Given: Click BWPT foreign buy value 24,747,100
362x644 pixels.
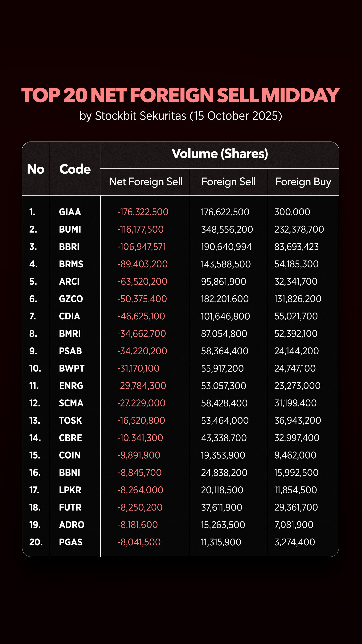Looking at the screenshot, I should (295, 368).
